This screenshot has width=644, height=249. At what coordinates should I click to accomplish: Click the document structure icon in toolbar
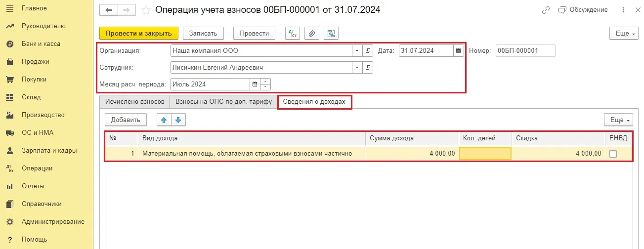pos(331,33)
